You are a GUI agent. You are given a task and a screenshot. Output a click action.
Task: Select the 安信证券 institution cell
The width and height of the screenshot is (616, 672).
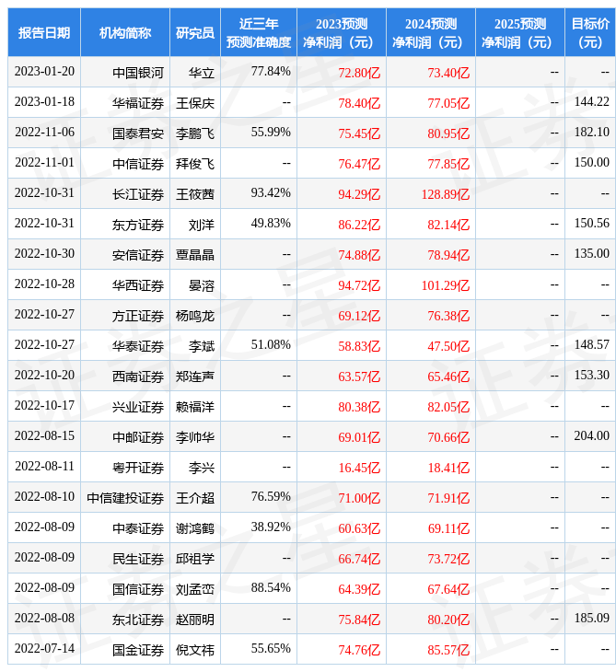(x=125, y=254)
